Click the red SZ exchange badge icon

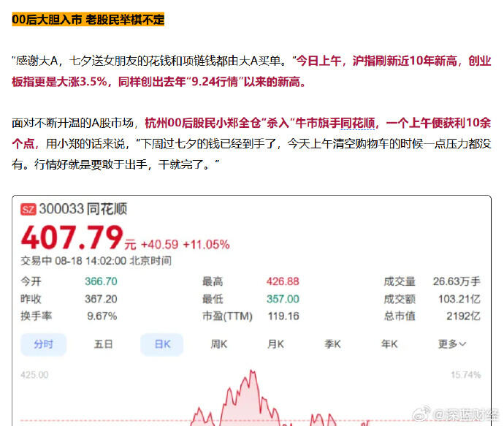(x=28, y=209)
